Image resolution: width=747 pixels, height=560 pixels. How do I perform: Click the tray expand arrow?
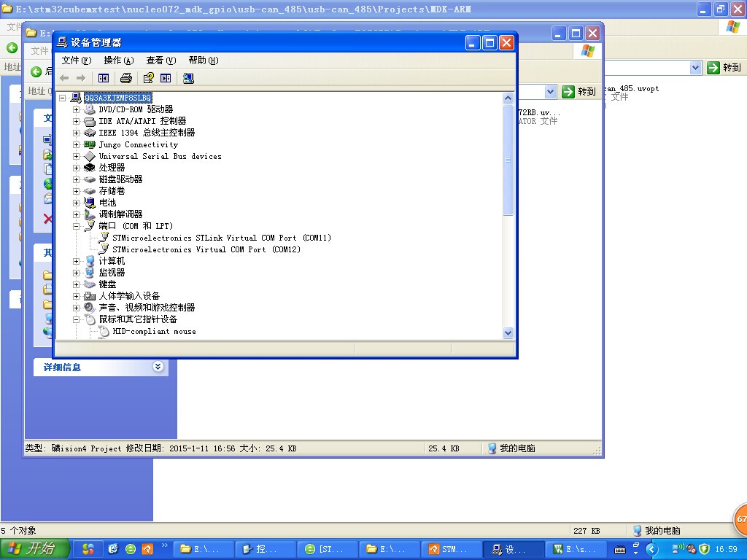651,549
